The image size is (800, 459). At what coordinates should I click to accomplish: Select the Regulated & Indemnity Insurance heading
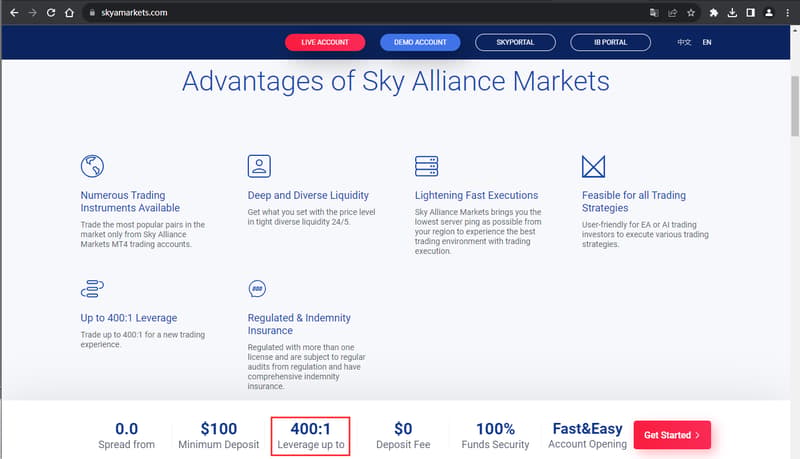tap(299, 324)
